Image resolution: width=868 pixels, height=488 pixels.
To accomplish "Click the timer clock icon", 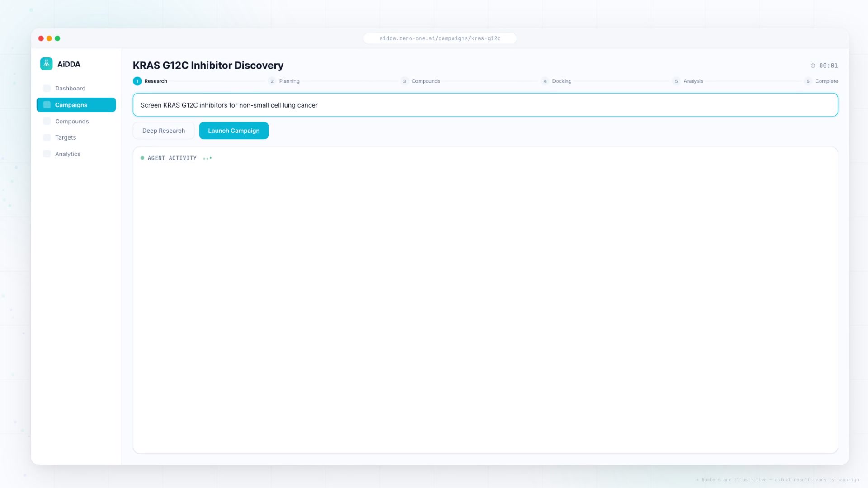I will pos(813,66).
